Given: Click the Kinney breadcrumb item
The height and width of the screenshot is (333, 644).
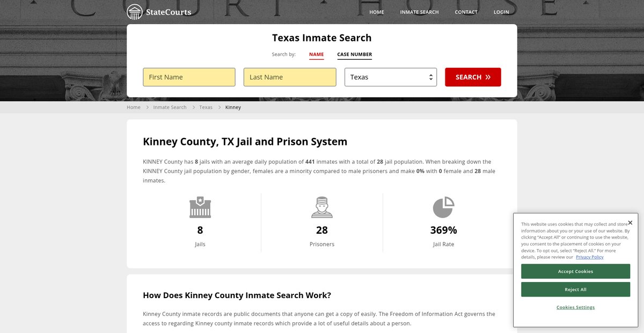Looking at the screenshot, I should [233, 107].
